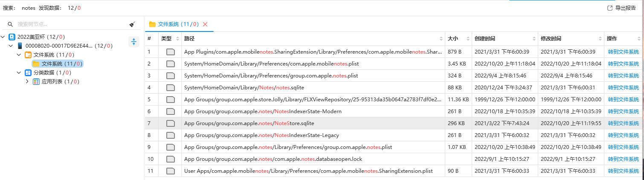Click 转到文件系统 link for notes.sqlite row
This screenshot has width=644, height=180.
(623, 88)
